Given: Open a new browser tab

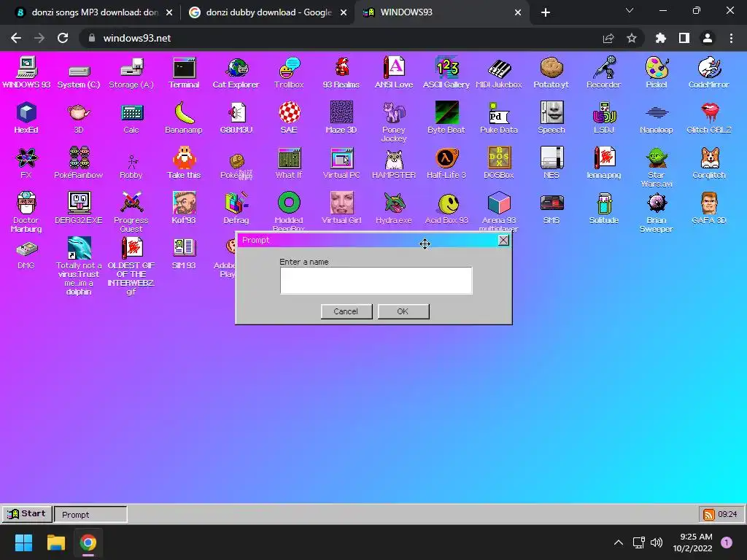Looking at the screenshot, I should (x=546, y=13).
